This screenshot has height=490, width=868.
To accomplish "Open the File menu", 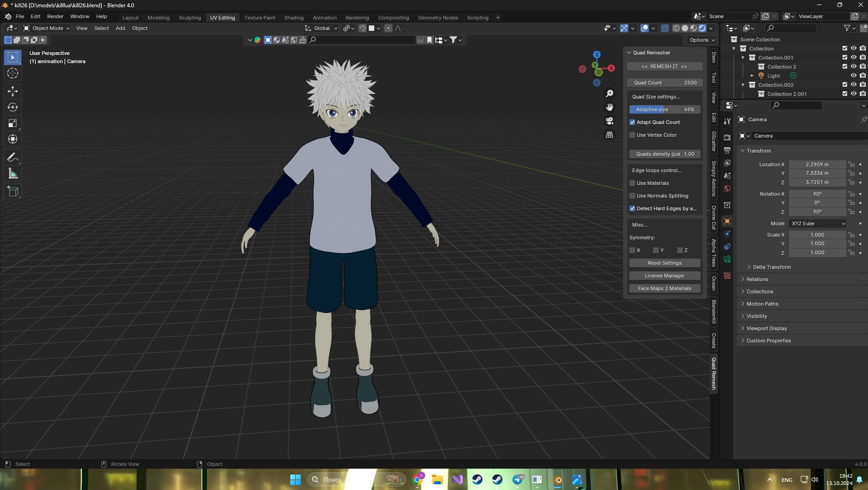I will 20,16.
